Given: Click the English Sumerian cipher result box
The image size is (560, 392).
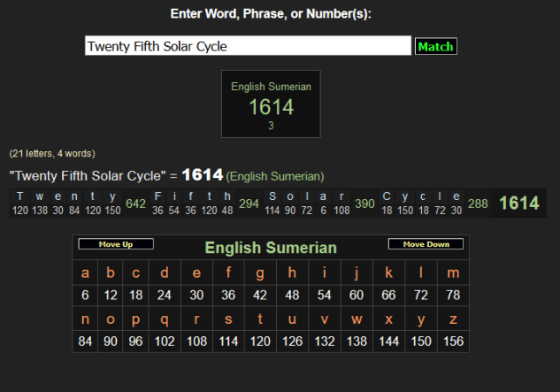Looking at the screenshot, I should pos(271,104).
